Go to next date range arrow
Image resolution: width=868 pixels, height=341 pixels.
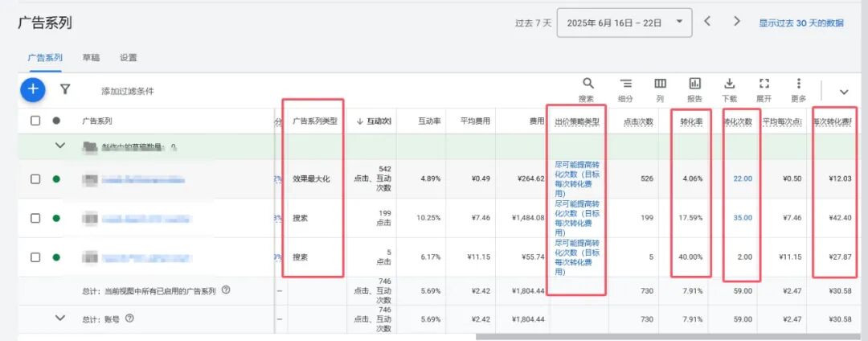[x=737, y=22]
